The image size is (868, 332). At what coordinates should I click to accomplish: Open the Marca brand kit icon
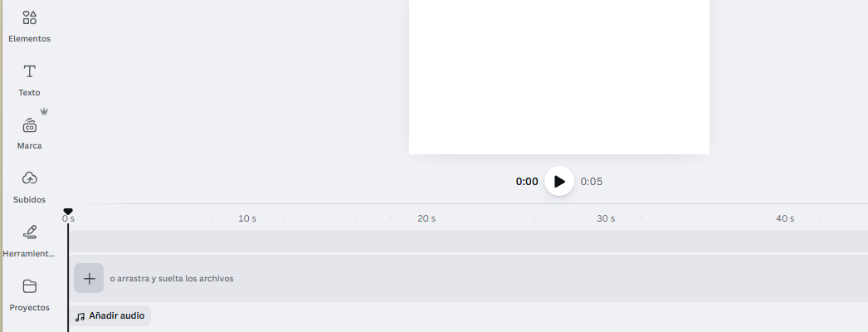29,125
